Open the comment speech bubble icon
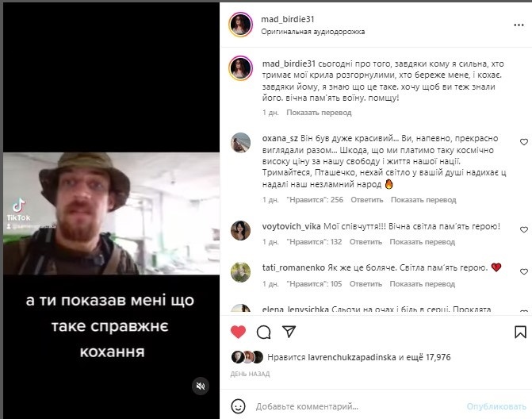Viewport: 532px width, 419px height. tap(264, 332)
